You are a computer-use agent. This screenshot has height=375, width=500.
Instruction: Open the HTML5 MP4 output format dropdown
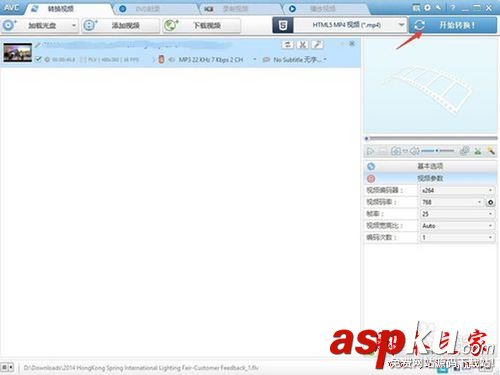(x=350, y=25)
